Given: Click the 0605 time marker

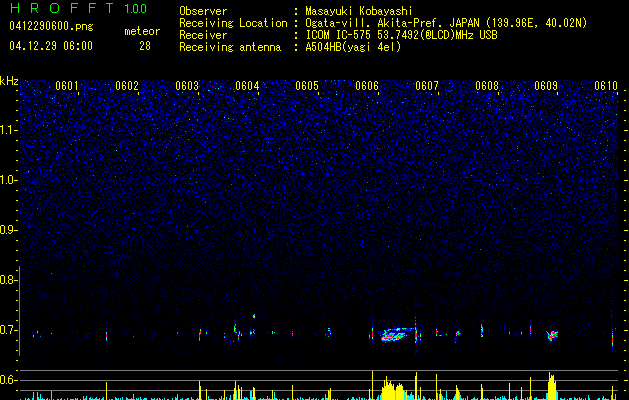Looking at the screenshot, I should (x=307, y=86).
